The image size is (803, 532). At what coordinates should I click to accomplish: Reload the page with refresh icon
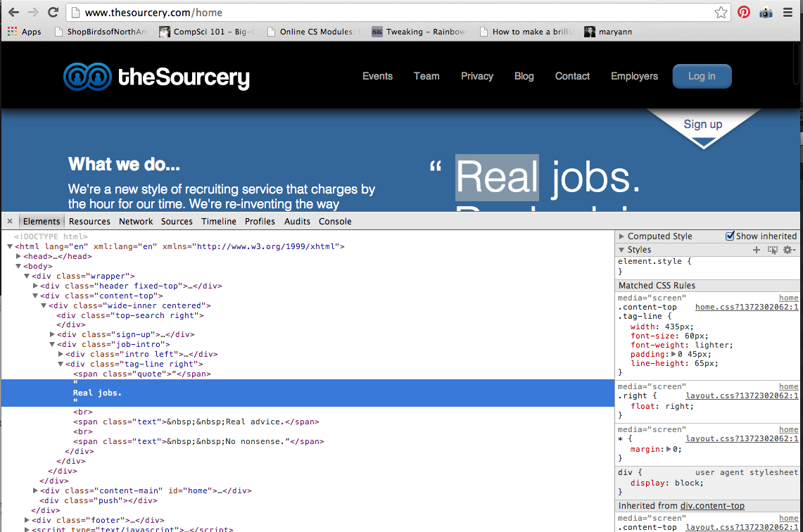pos(53,12)
